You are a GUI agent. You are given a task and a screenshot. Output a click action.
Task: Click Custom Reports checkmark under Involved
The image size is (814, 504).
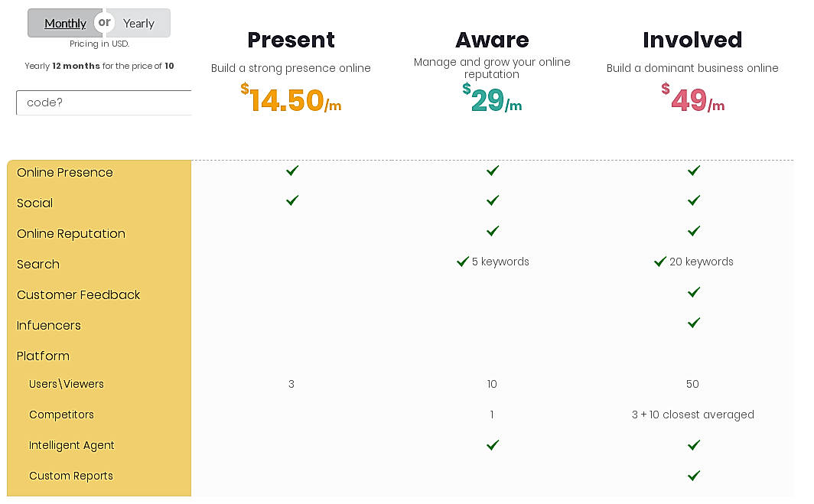[694, 476]
